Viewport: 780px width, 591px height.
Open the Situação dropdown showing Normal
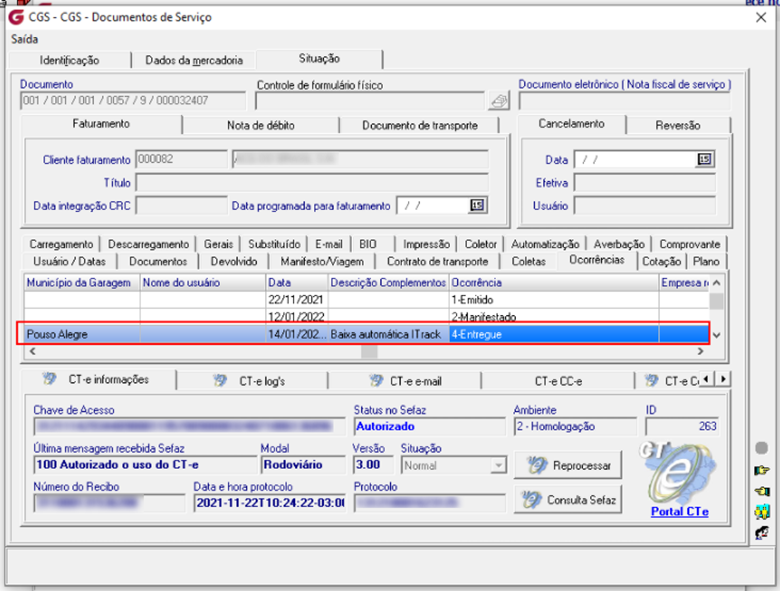pyautogui.click(x=498, y=466)
